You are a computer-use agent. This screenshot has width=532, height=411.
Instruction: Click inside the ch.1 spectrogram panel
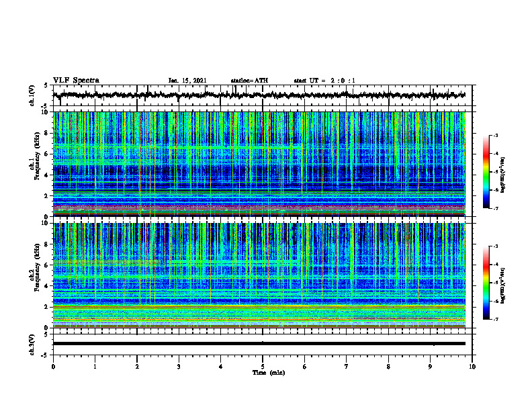coord(259,164)
